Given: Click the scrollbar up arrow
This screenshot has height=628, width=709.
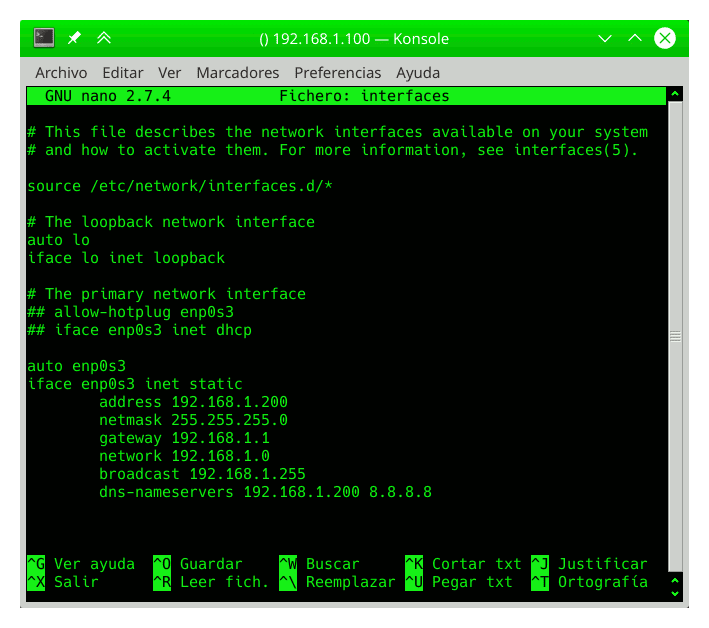Looking at the screenshot, I should pos(675,94).
